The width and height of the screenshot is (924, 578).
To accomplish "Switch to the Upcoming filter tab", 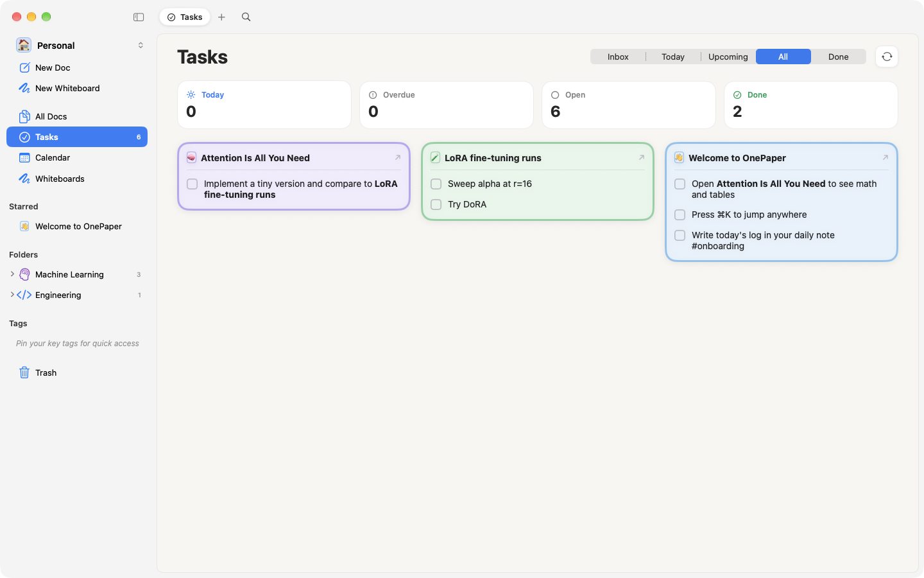I will [x=728, y=57].
